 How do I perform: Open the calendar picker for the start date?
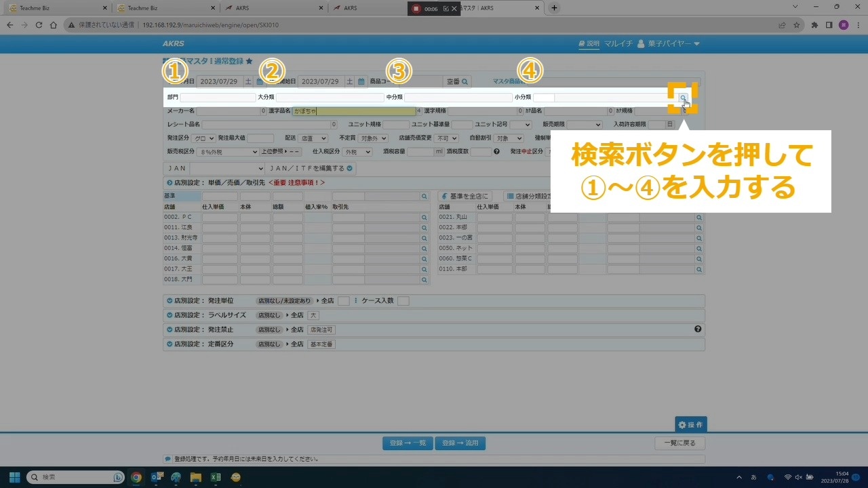click(x=361, y=81)
